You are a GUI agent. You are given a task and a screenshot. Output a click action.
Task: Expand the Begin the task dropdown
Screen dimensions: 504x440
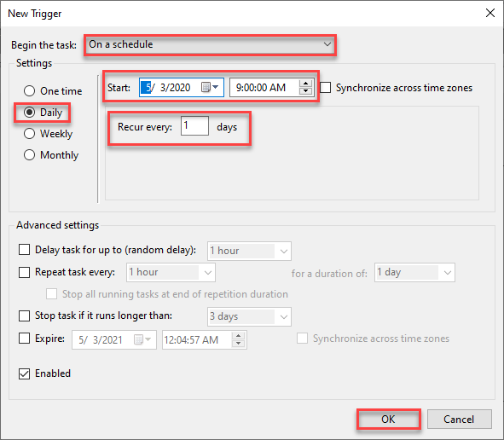(211, 44)
